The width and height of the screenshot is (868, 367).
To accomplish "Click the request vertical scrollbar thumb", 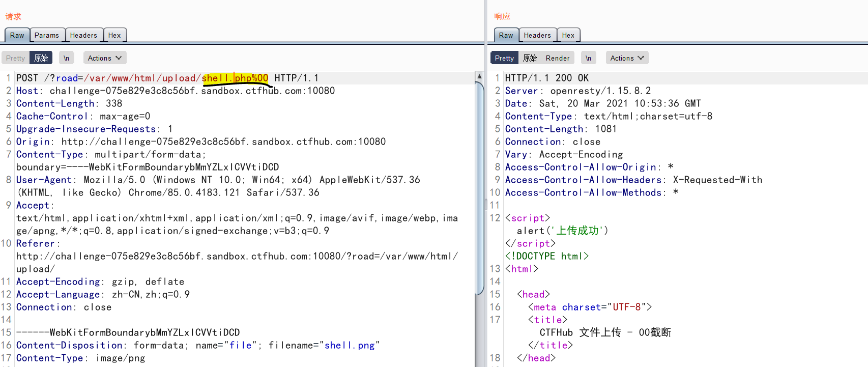I will [479, 188].
